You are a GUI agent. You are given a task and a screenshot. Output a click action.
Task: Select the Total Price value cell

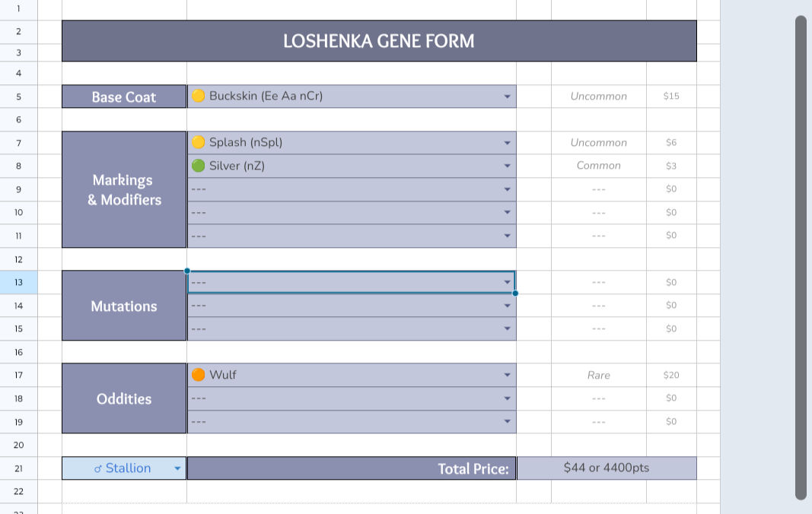(606, 468)
